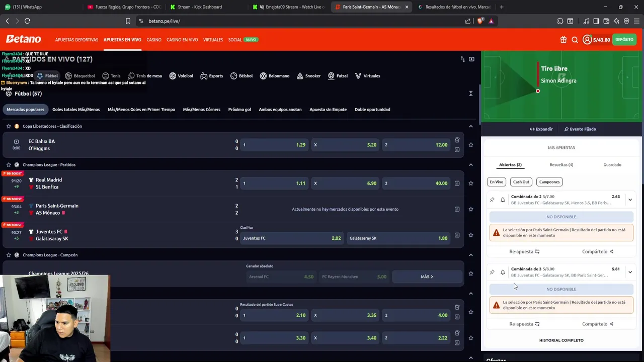Switch to Resueltas (4) tab
Image resolution: width=644 pixels, height=362 pixels.
[x=561, y=165]
